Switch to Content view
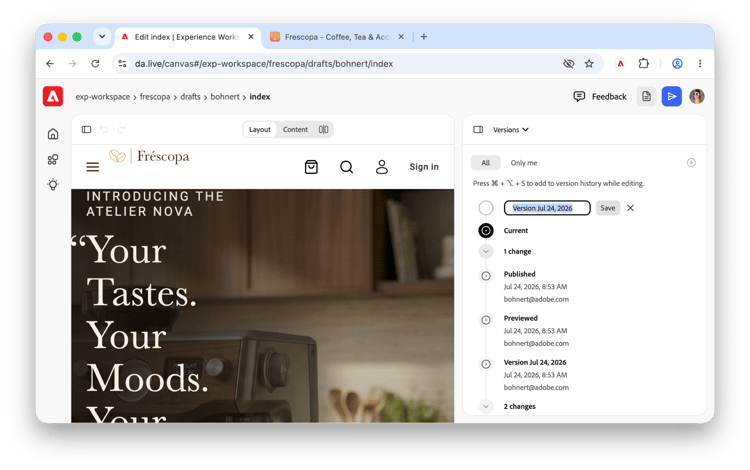750x470 pixels. click(295, 130)
